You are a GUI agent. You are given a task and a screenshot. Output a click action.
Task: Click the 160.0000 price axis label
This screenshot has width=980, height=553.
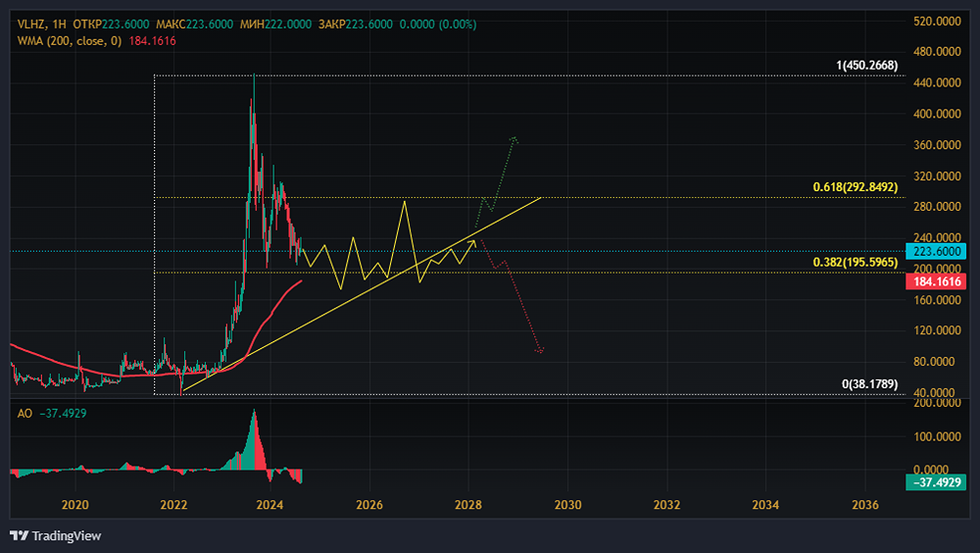pyautogui.click(x=937, y=300)
